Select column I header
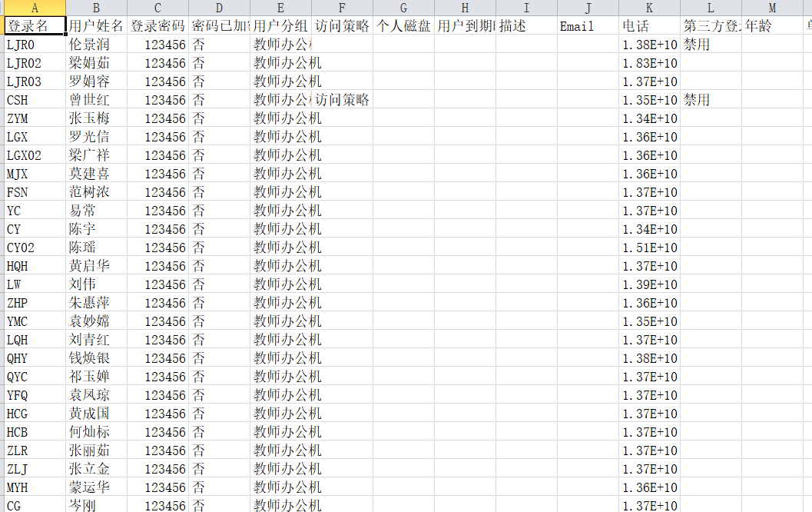812x512 pixels. 527,8
